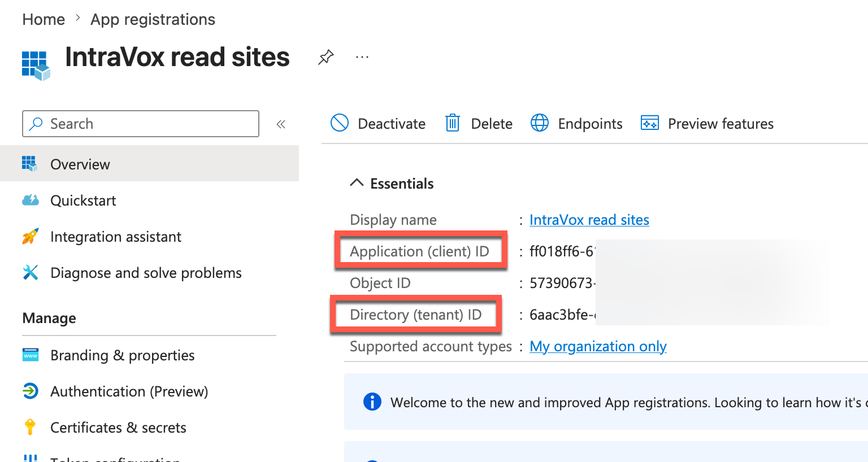Open Authentication (Preview) page
This screenshot has height=462, width=868.
tap(149, 391)
